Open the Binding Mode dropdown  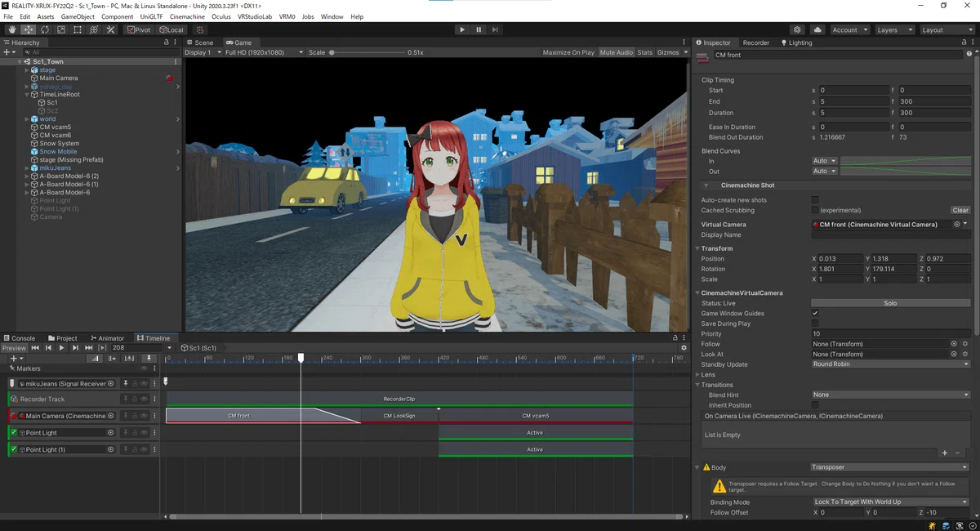(890, 502)
